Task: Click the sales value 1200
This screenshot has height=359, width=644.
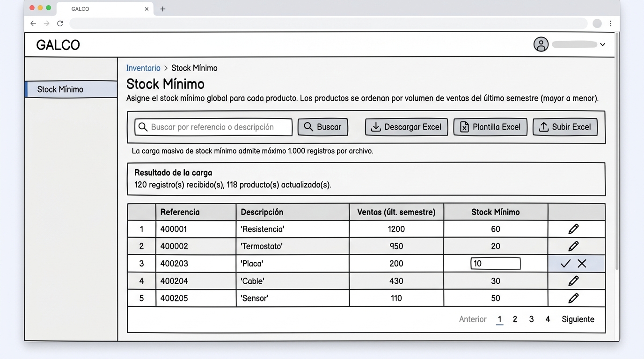Action: [x=396, y=229]
